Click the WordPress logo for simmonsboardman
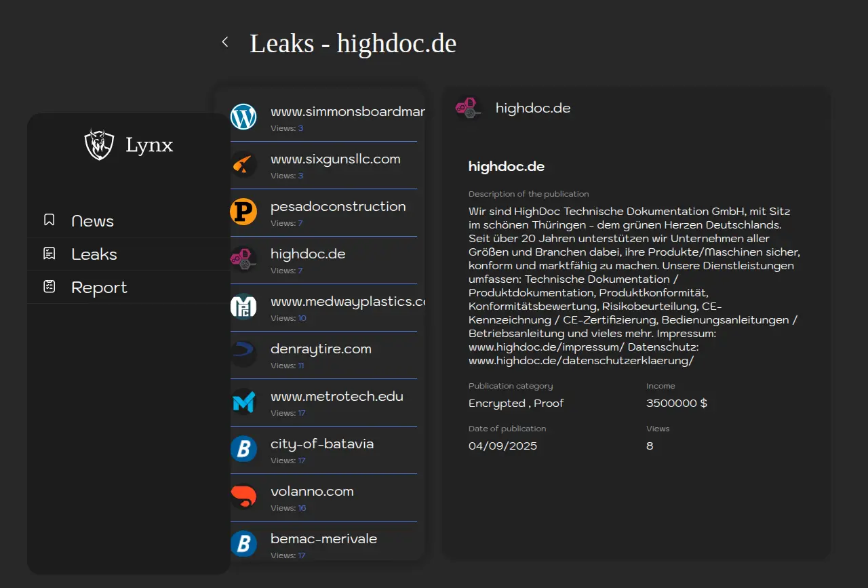 (243, 117)
